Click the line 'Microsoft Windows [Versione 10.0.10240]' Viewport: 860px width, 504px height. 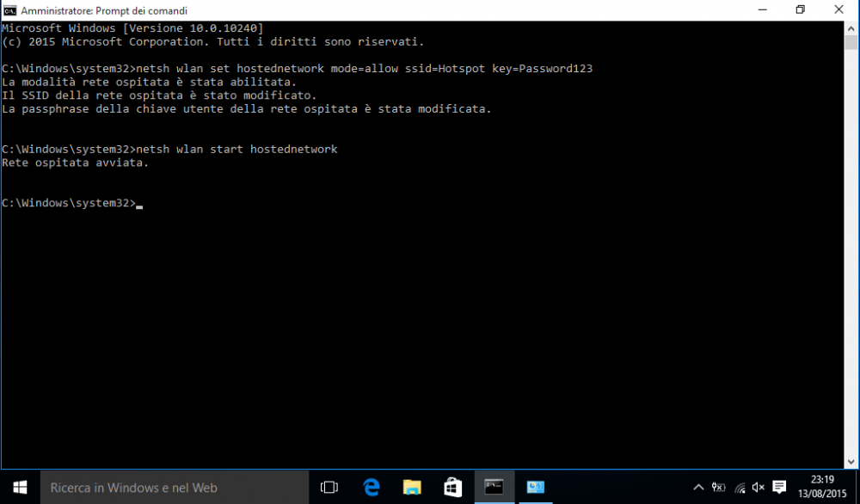[x=132, y=28]
